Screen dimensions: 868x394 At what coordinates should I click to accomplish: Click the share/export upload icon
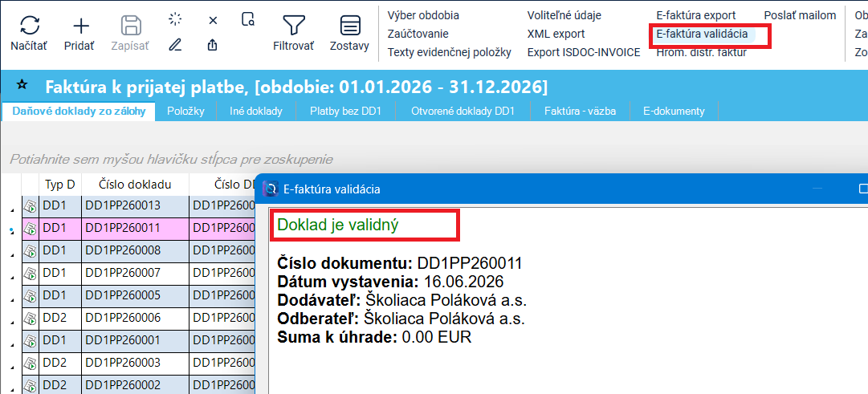(213, 45)
